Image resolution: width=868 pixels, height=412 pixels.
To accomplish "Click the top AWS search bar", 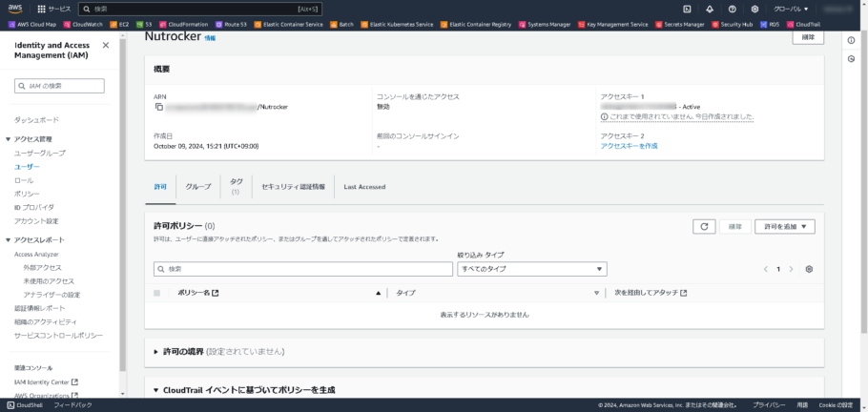I will click(x=200, y=9).
